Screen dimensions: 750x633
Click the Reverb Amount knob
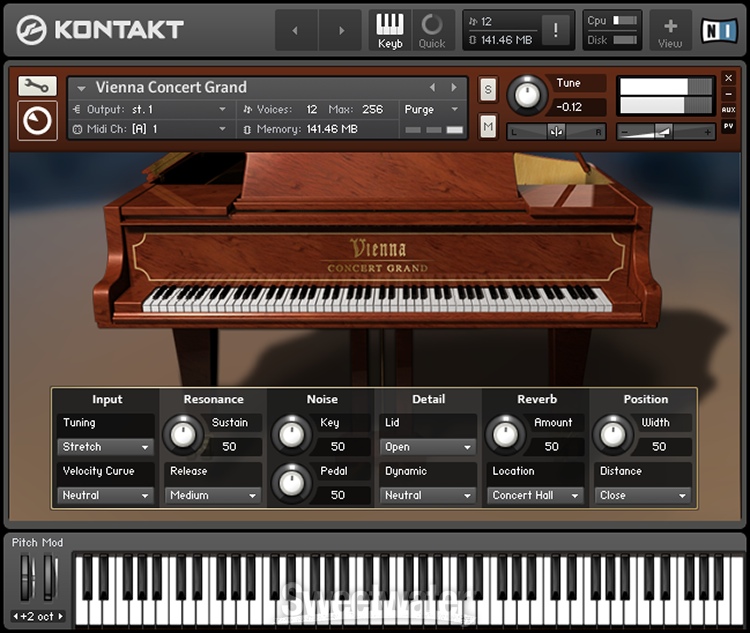(506, 435)
